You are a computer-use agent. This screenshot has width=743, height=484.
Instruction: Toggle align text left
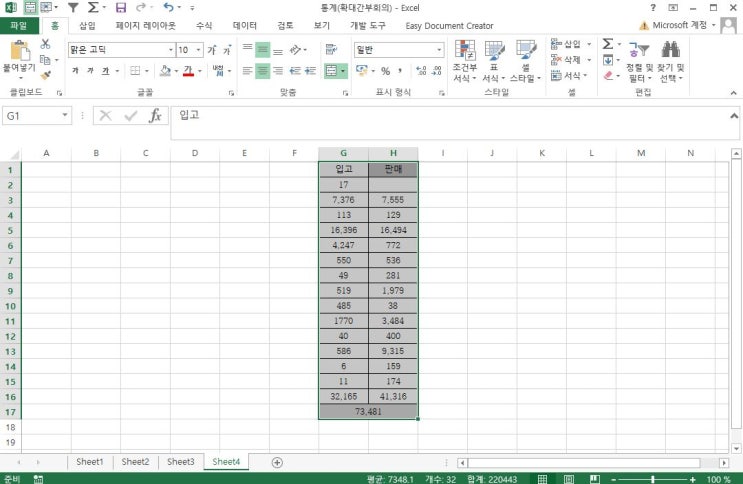point(247,71)
